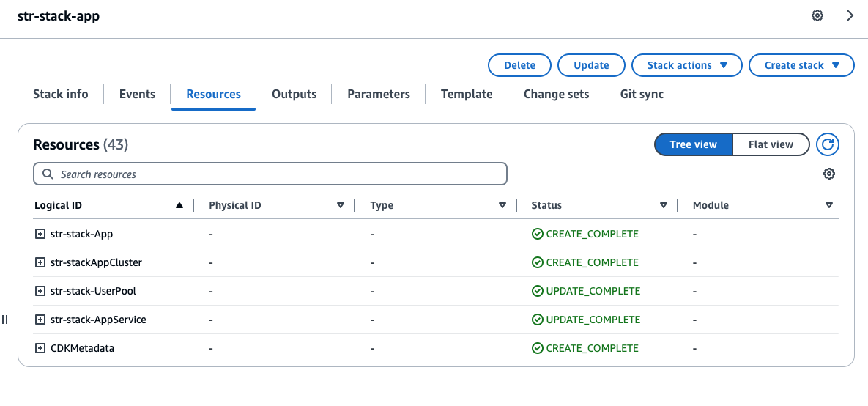The height and width of the screenshot is (406, 868).
Task: Expand the str-stack-UserPool node
Action: (40, 291)
